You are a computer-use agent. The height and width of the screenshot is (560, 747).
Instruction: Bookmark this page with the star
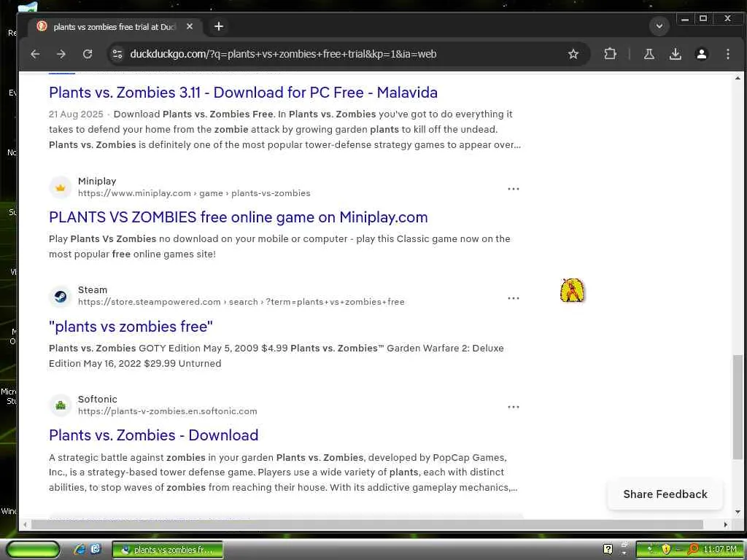coord(573,54)
